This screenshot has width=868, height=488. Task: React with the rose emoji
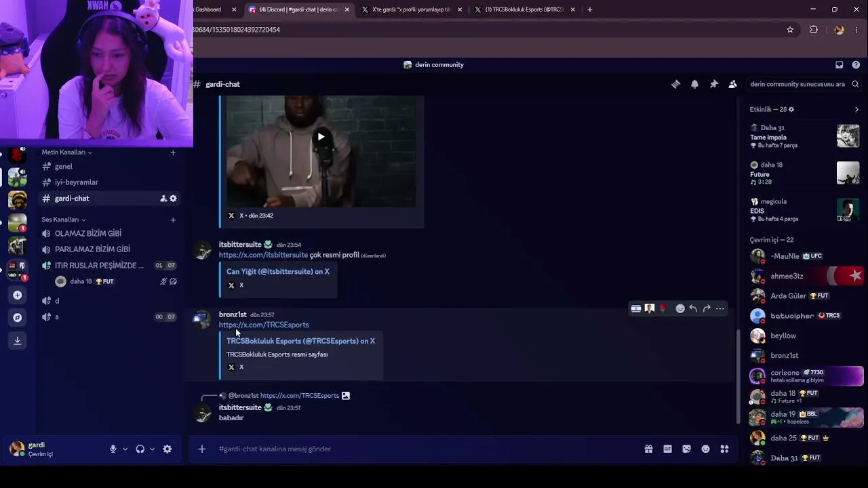pos(663,308)
